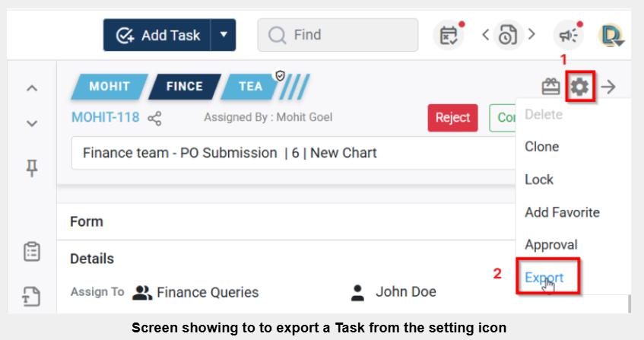Go to the previous task with the up chevron
The image size is (644, 340).
coord(32,88)
